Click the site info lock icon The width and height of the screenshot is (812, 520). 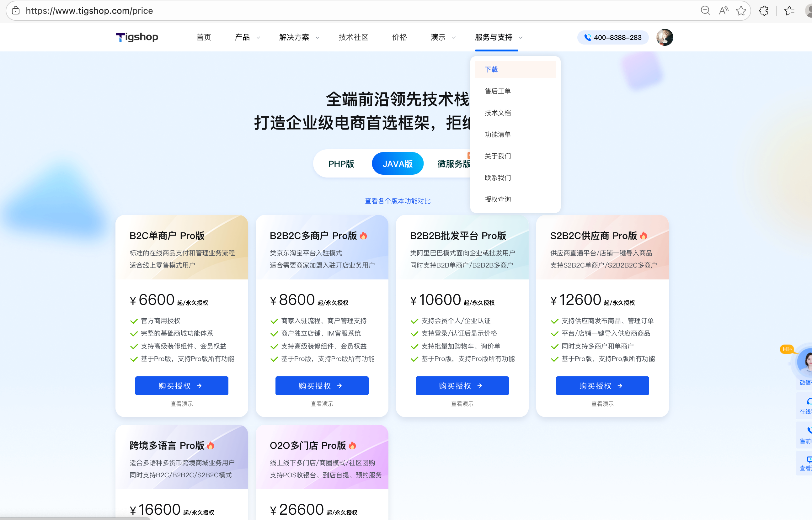[16, 10]
